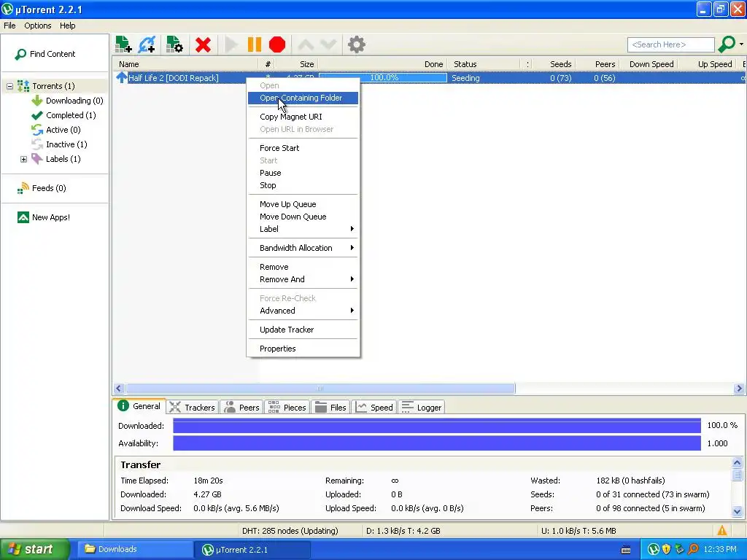Screen dimensions: 747x560
Task: Choose Update Tracker
Action: 303,330
